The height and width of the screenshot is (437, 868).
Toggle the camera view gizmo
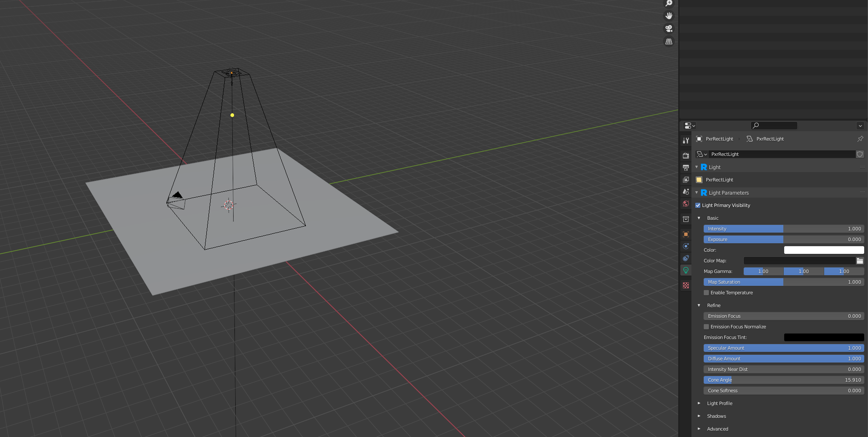pos(668,29)
